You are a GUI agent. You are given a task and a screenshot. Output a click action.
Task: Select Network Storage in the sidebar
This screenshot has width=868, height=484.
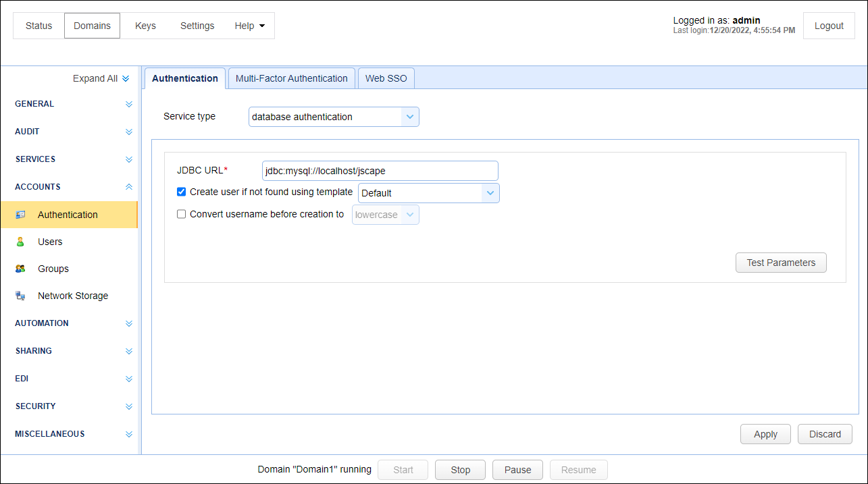(x=69, y=296)
